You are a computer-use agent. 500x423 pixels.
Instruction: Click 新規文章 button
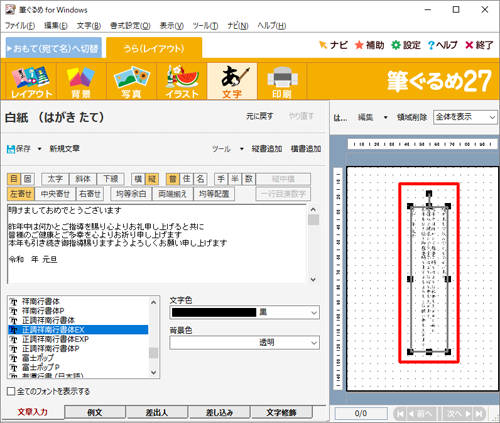[x=65, y=149]
